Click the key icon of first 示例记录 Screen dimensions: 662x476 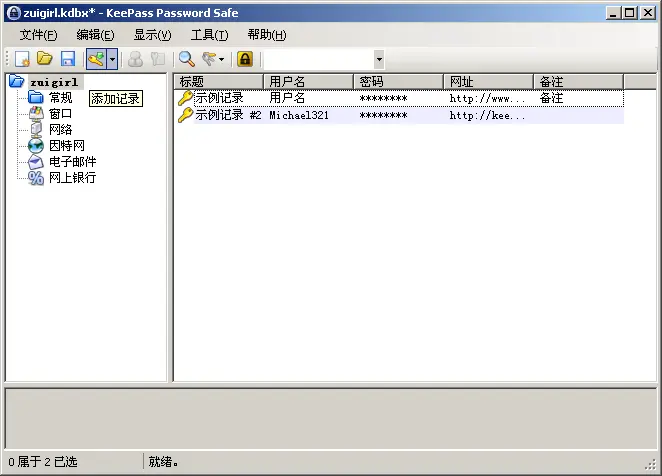pos(185,98)
